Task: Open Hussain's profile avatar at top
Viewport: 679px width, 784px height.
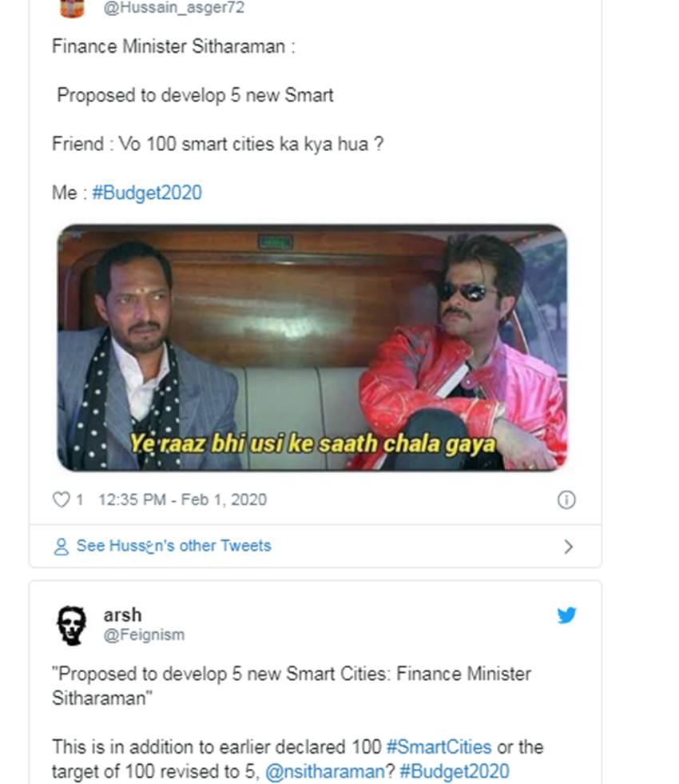Action: tap(72, 8)
